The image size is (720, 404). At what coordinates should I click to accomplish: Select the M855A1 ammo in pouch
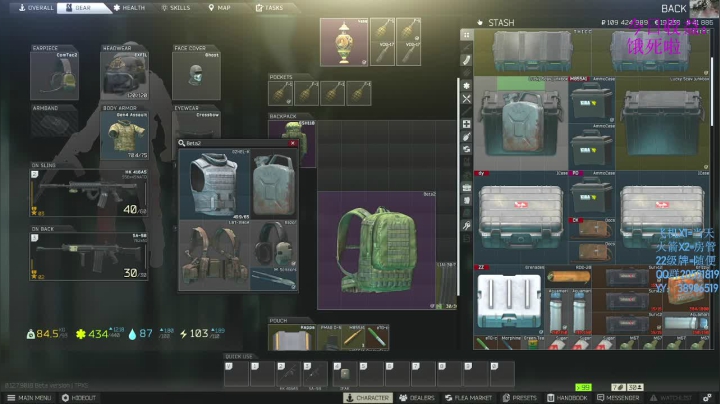click(353, 338)
